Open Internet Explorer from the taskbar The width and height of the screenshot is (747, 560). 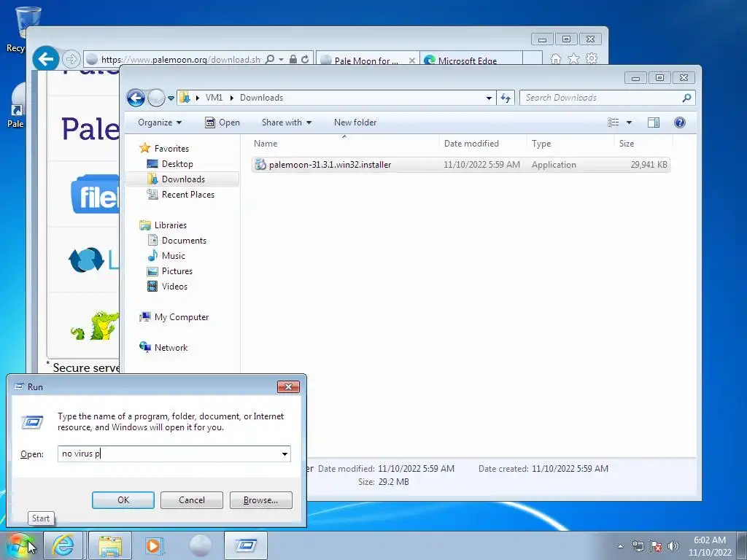(63, 545)
